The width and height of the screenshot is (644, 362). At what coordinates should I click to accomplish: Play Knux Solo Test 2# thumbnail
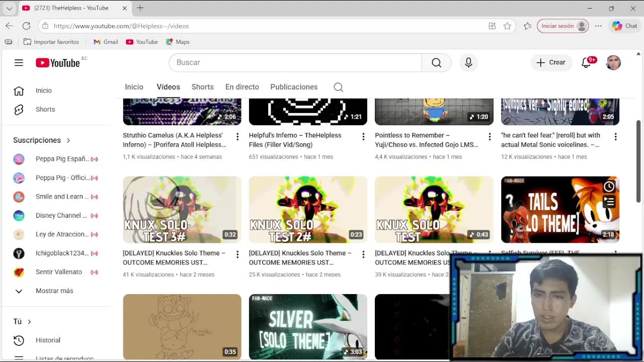(308, 210)
